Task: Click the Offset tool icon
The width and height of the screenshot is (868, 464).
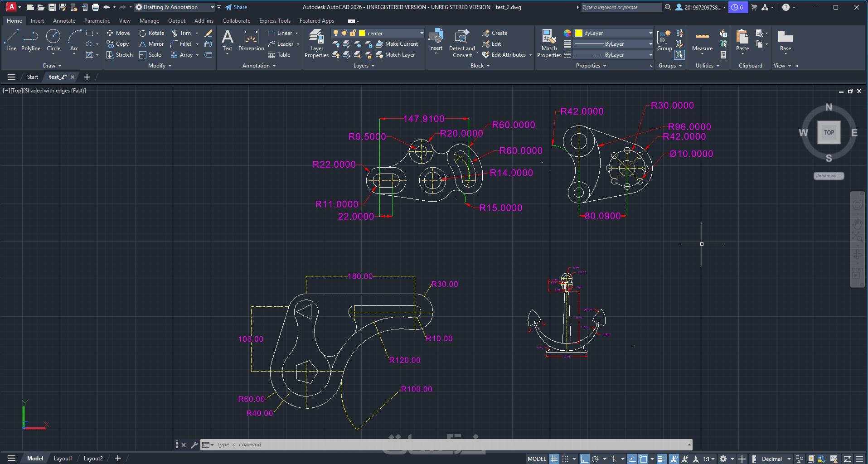Action: point(209,55)
